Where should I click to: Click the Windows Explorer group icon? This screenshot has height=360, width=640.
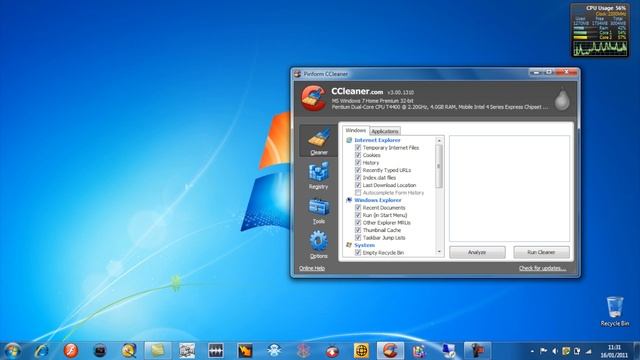tap(349, 200)
